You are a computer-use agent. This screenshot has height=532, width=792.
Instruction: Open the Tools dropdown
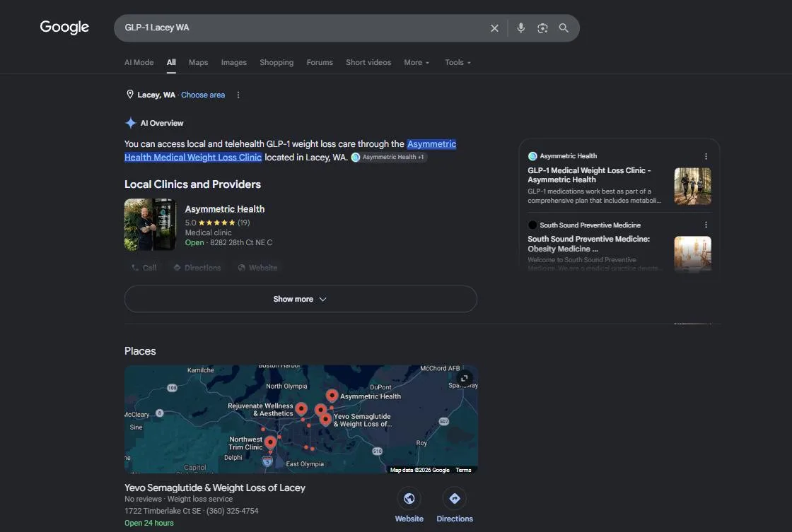pyautogui.click(x=458, y=63)
